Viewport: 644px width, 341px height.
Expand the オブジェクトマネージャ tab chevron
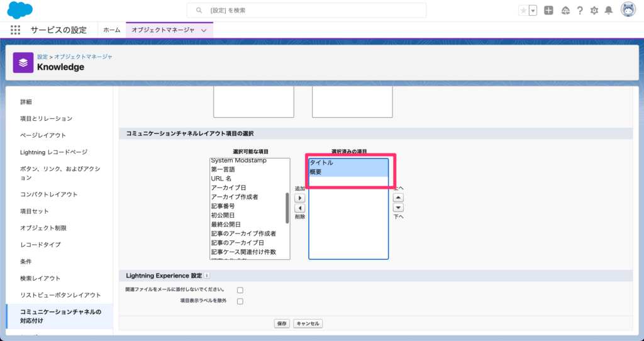203,30
